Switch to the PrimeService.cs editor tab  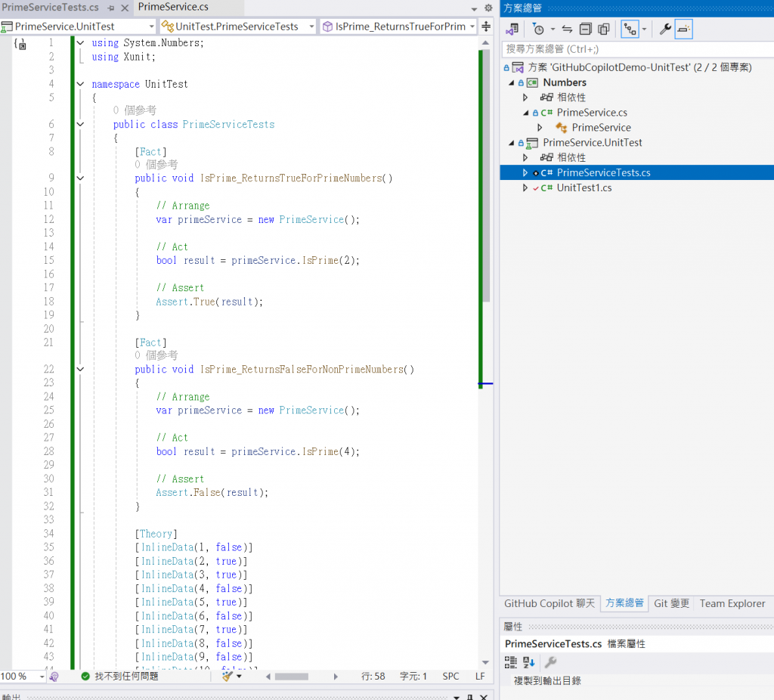(x=173, y=7)
